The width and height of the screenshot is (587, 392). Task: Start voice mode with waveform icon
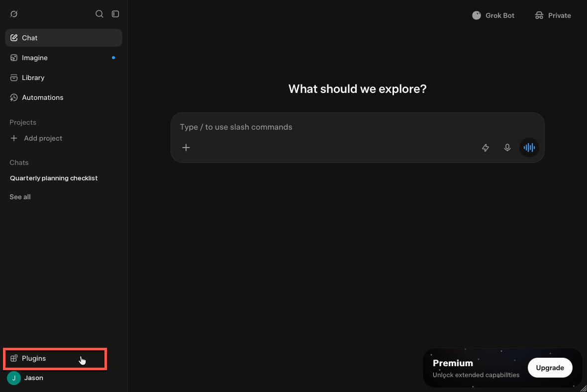coord(529,148)
